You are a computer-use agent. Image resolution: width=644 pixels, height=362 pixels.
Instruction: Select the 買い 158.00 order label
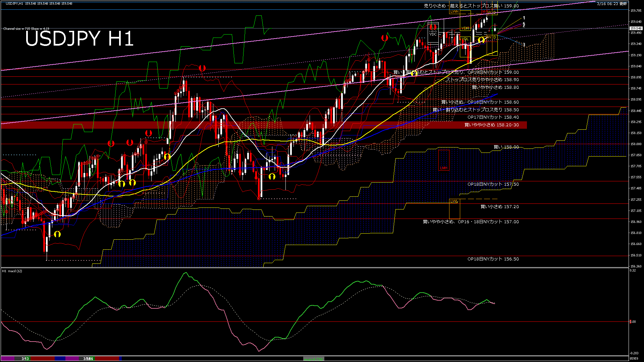(506, 147)
